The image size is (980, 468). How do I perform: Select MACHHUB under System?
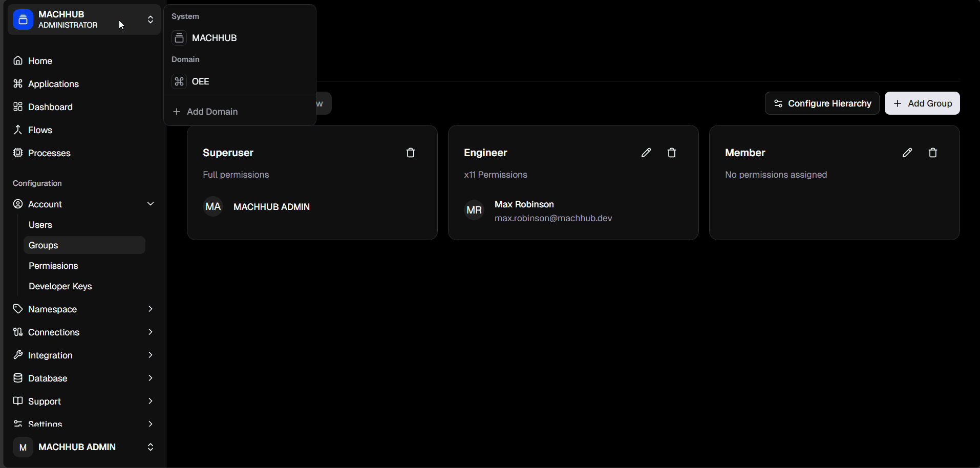pos(240,38)
